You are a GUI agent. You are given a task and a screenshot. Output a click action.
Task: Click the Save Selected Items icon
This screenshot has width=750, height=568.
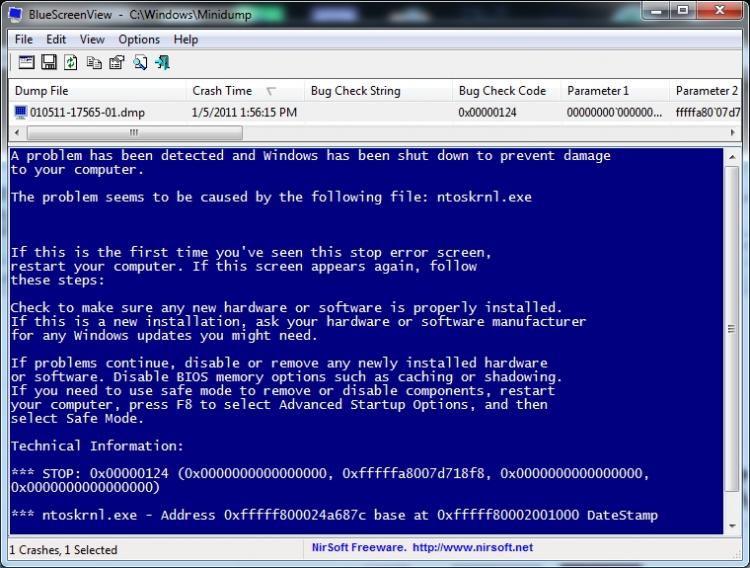[49, 62]
